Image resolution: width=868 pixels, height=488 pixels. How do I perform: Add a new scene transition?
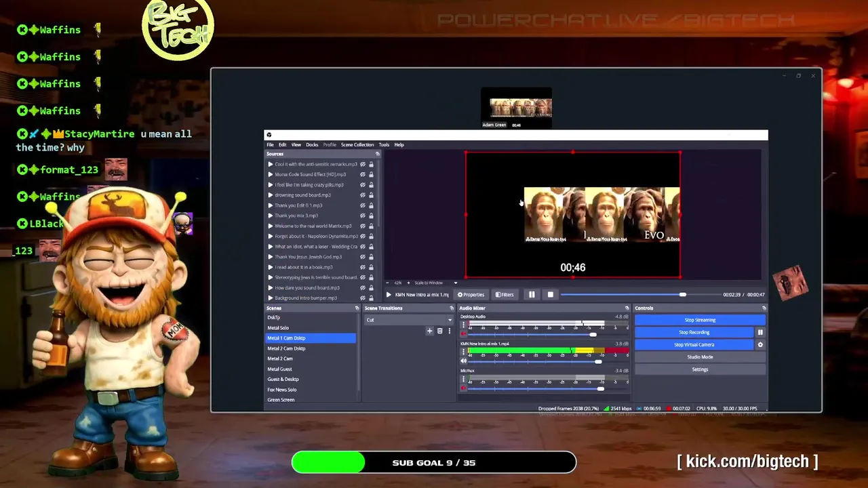tap(429, 331)
